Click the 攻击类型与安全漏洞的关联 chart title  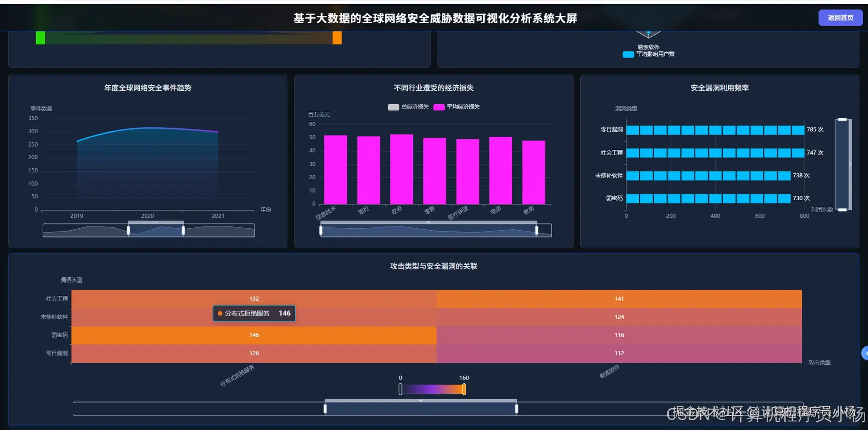coord(434,266)
